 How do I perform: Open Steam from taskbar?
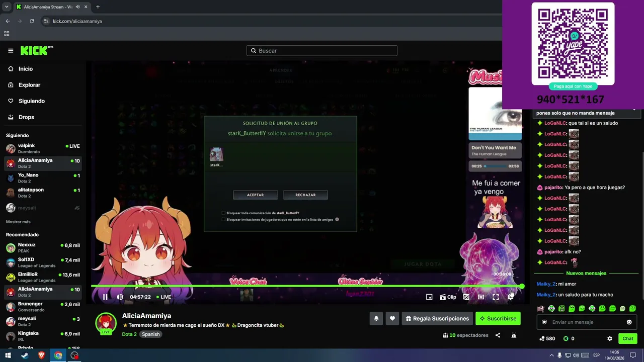coord(25,355)
